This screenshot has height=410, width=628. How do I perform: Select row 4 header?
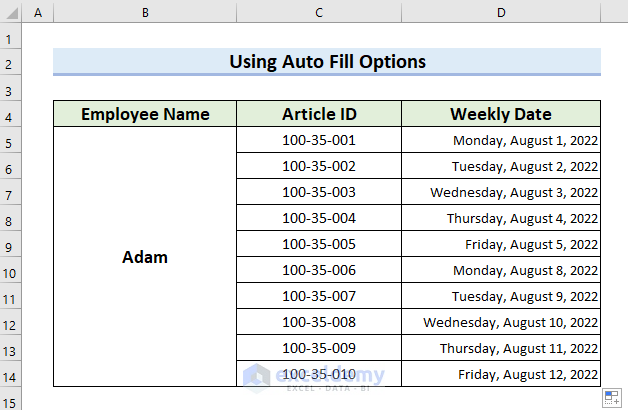11,114
